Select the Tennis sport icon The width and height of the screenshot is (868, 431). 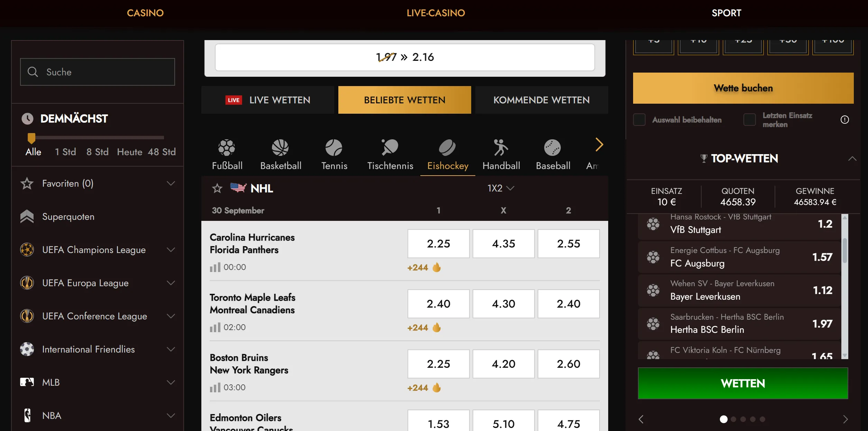tap(334, 148)
